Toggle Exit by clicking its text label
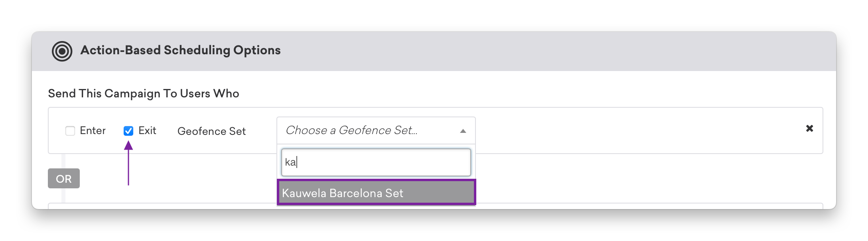The image size is (868, 241). pos(147,130)
